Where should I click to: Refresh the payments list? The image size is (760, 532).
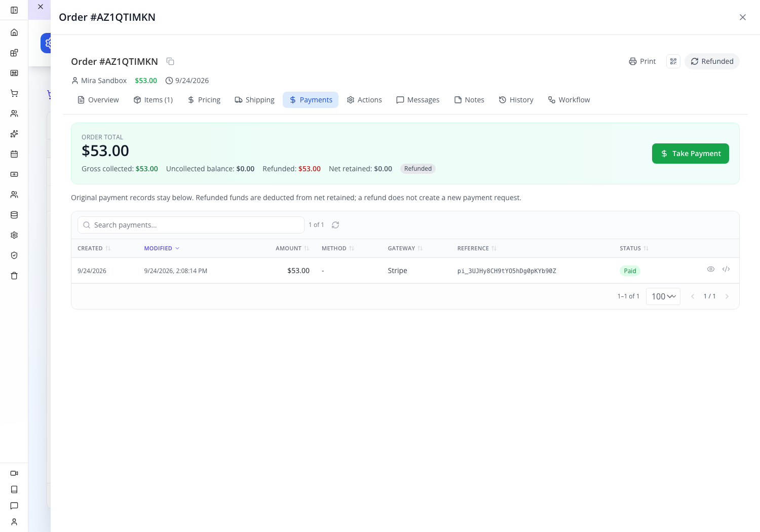coord(335,225)
